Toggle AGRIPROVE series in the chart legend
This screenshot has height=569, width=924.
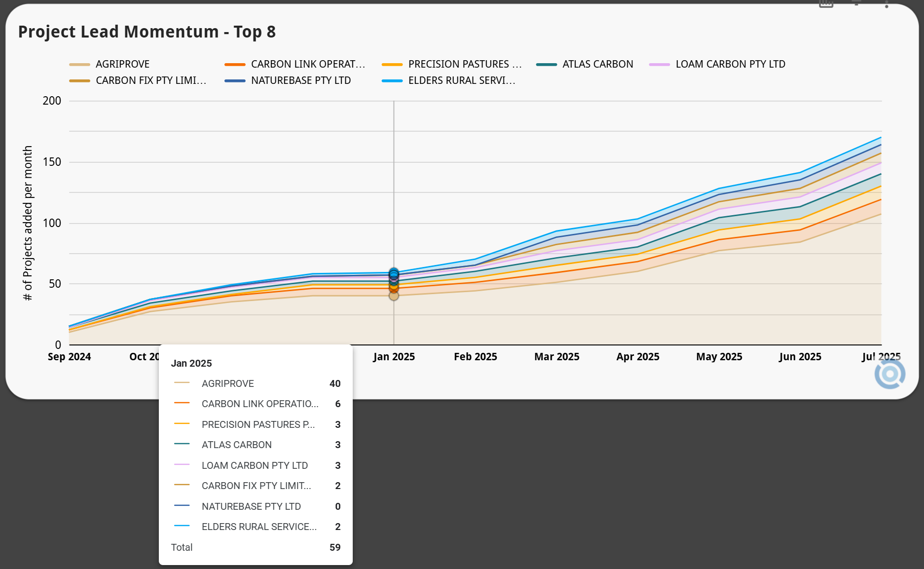pyautogui.click(x=110, y=64)
